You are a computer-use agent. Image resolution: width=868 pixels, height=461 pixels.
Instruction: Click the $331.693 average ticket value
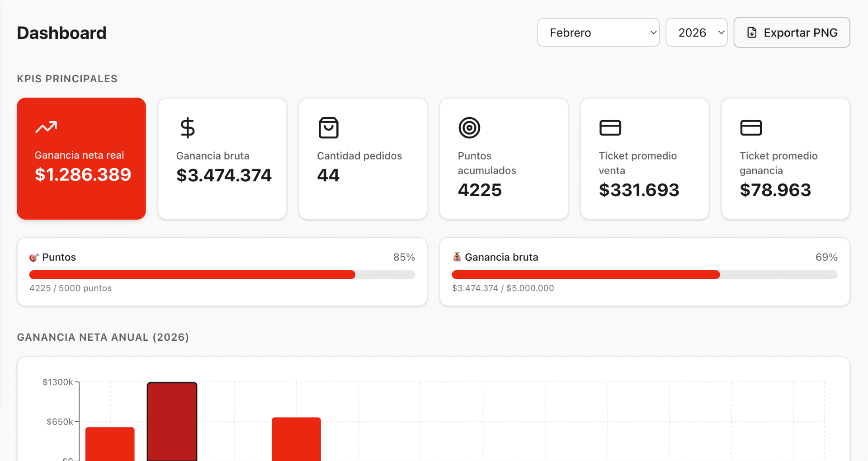pyautogui.click(x=639, y=190)
